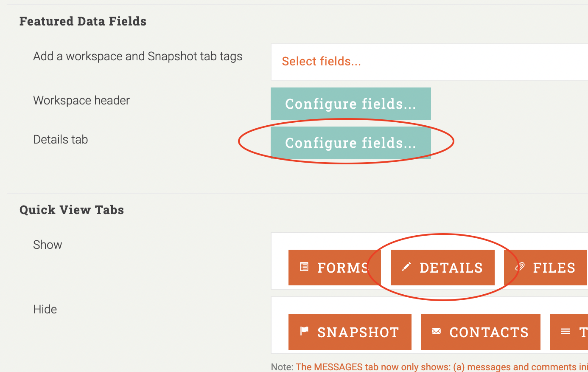Select the FILES quick view tab label

(x=554, y=268)
